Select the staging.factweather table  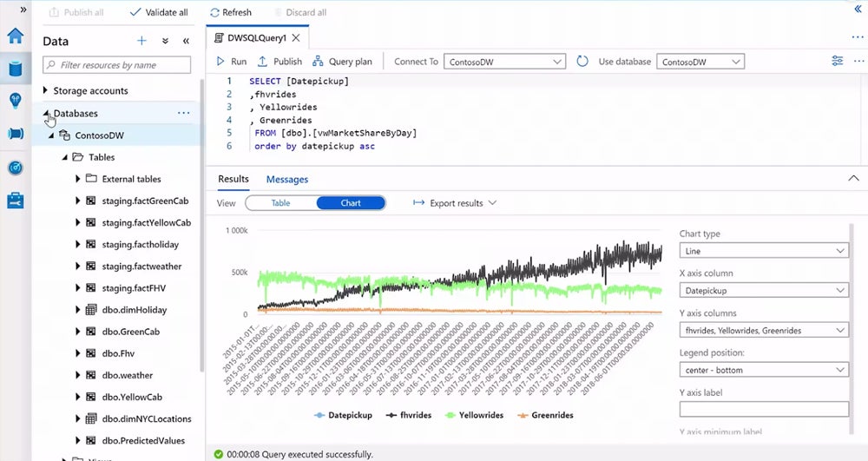click(x=141, y=267)
